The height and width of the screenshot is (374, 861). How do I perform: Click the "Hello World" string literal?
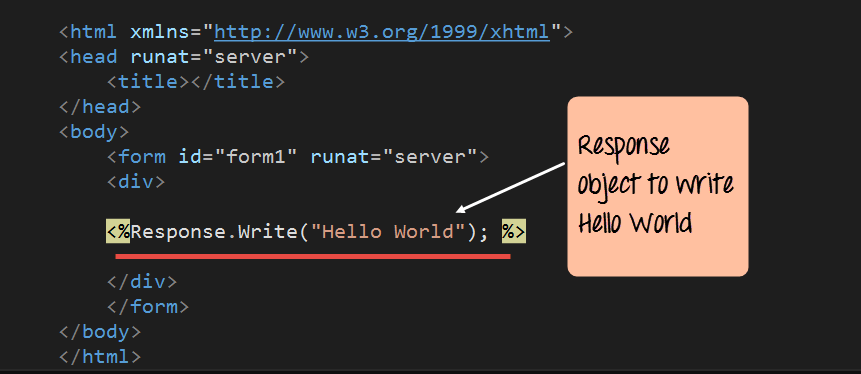tap(388, 232)
